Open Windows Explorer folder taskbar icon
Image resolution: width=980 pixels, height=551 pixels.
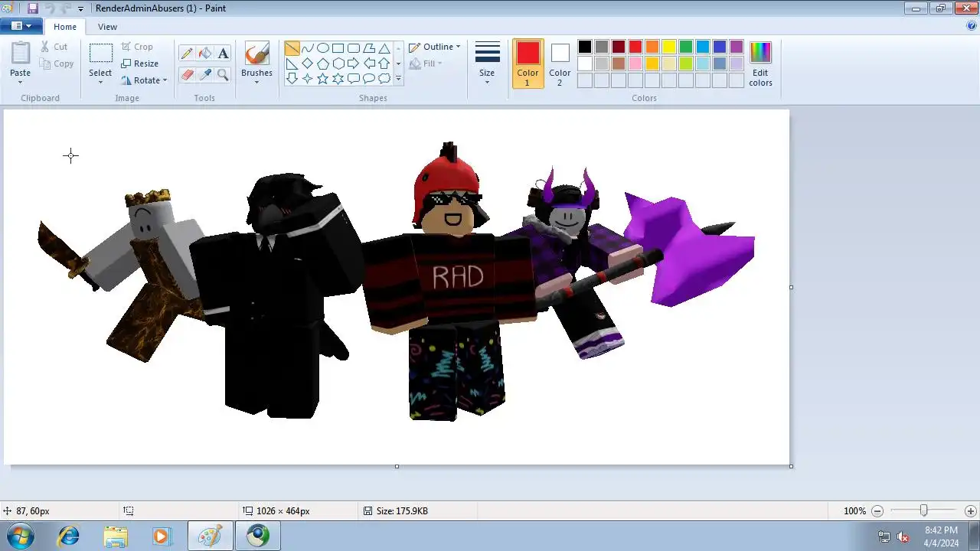pyautogui.click(x=116, y=536)
